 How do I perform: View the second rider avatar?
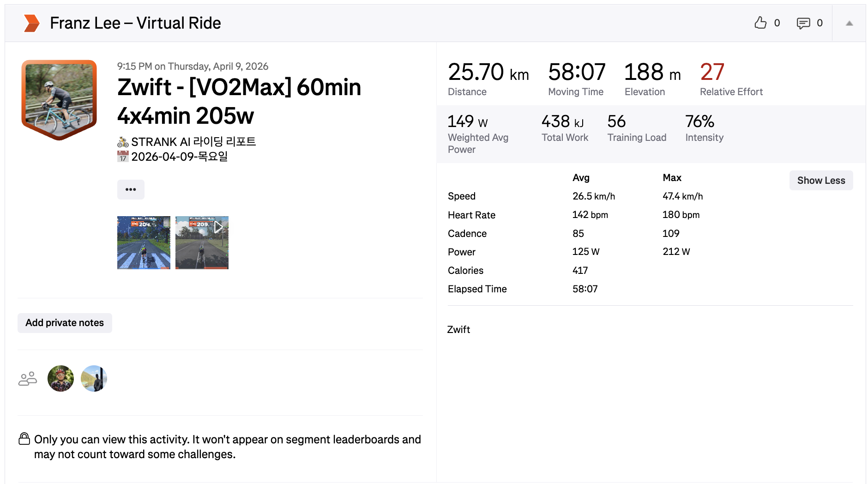click(x=94, y=379)
